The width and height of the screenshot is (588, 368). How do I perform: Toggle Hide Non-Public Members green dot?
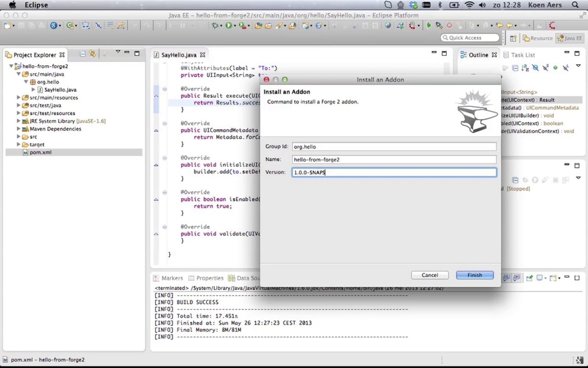coord(555,68)
